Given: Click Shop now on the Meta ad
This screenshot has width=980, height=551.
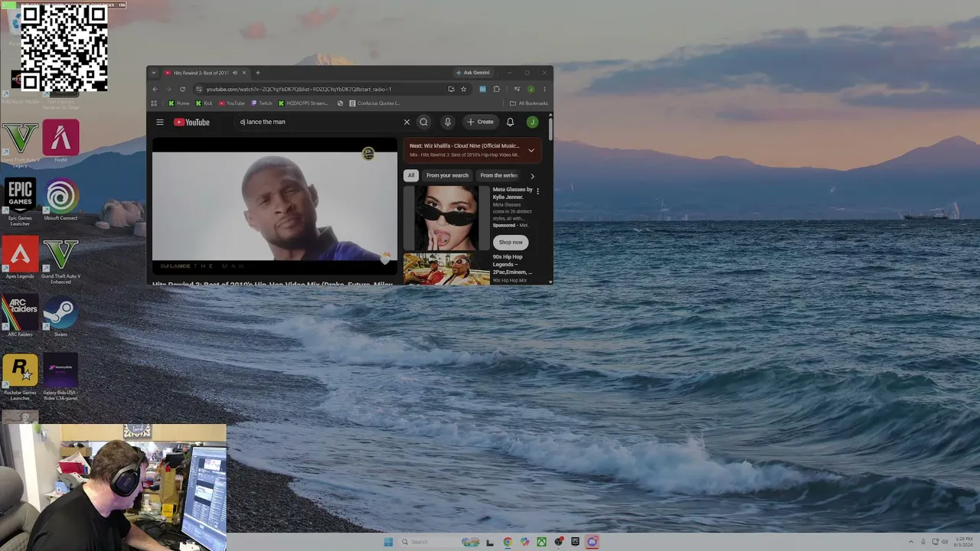Looking at the screenshot, I should click(x=511, y=242).
